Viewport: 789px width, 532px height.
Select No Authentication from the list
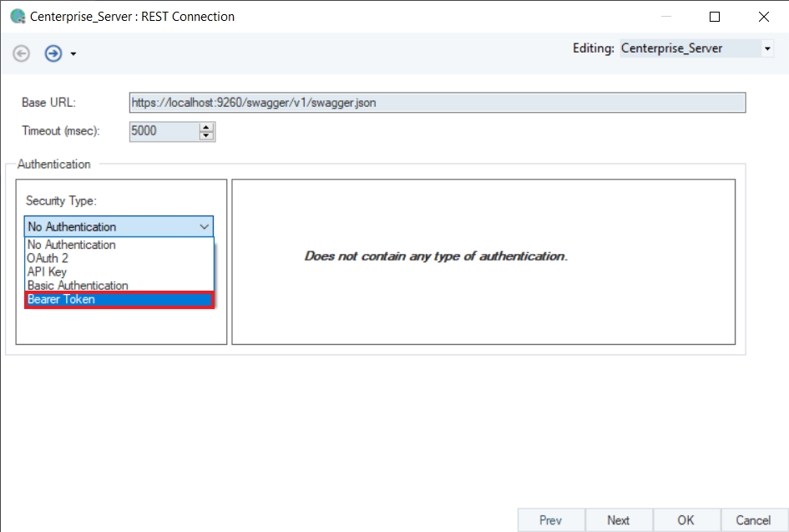pyautogui.click(x=72, y=245)
